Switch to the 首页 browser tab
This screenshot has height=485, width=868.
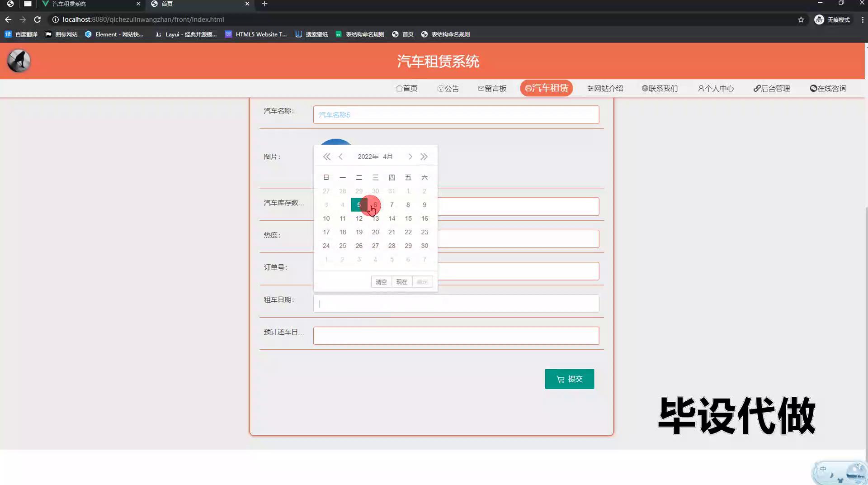(199, 4)
